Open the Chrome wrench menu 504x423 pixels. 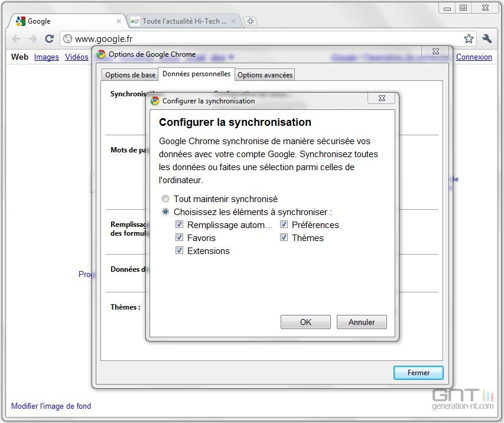coord(487,38)
